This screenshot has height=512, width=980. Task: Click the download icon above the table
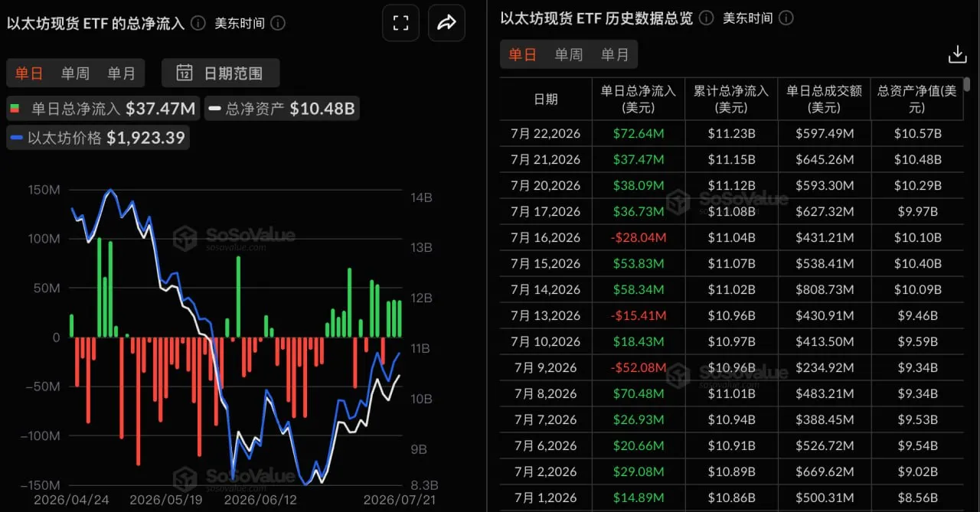(x=957, y=54)
